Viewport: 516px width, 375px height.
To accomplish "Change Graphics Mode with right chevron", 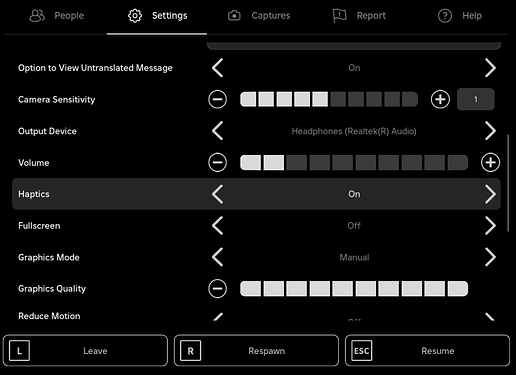I will click(490, 257).
